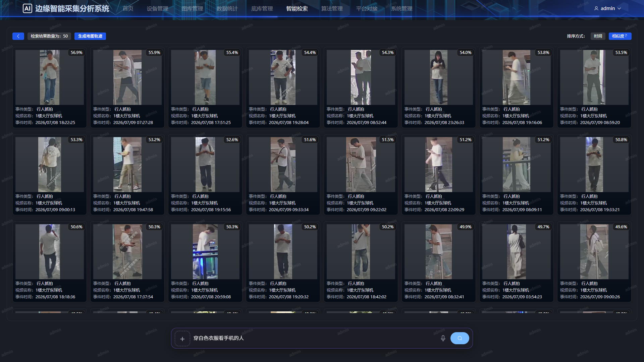Image resolution: width=644 pixels, height=362 pixels.
Task: Go to 系统管理
Action: pyautogui.click(x=401, y=8)
